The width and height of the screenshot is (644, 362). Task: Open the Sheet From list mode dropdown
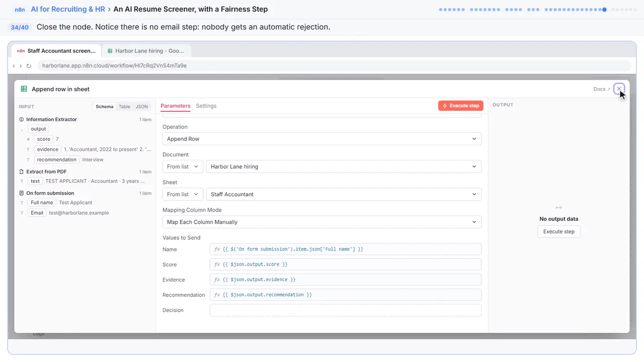click(183, 194)
